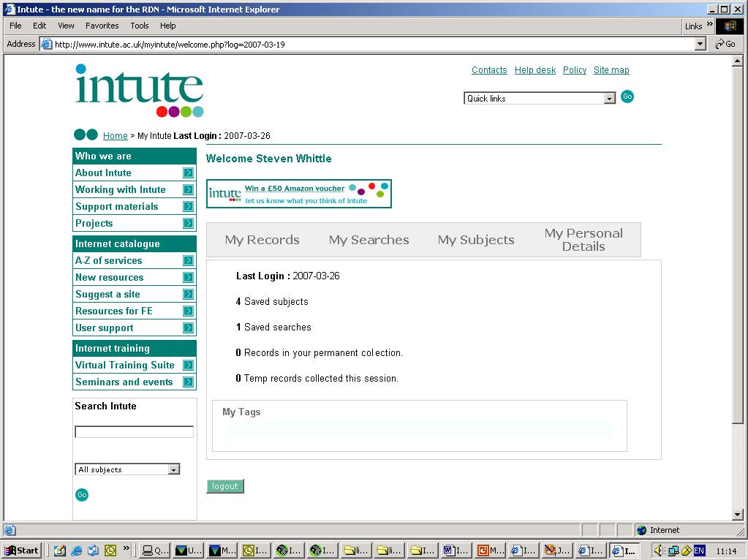The width and height of the screenshot is (748, 560).
Task: Open the Help menu
Action: coord(168,26)
